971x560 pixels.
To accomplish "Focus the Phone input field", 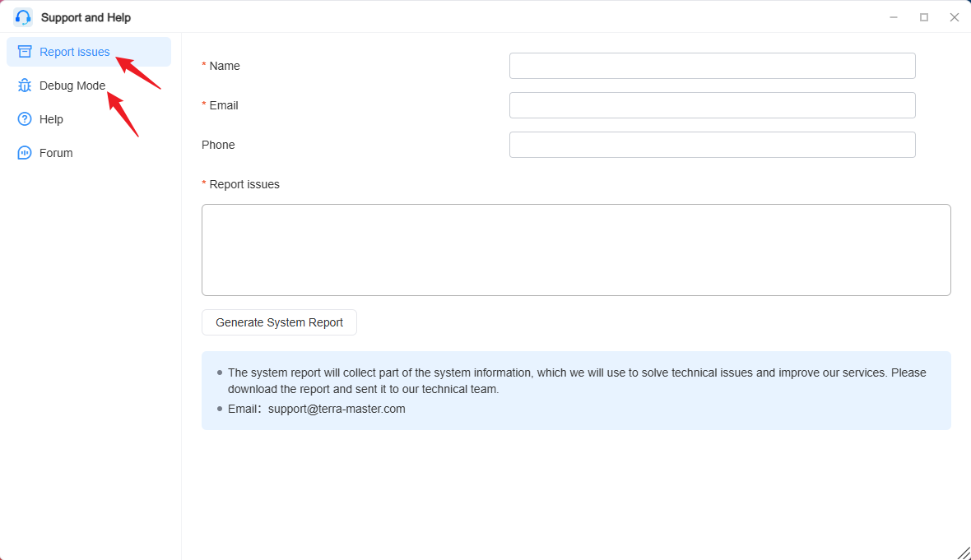I will coord(712,145).
